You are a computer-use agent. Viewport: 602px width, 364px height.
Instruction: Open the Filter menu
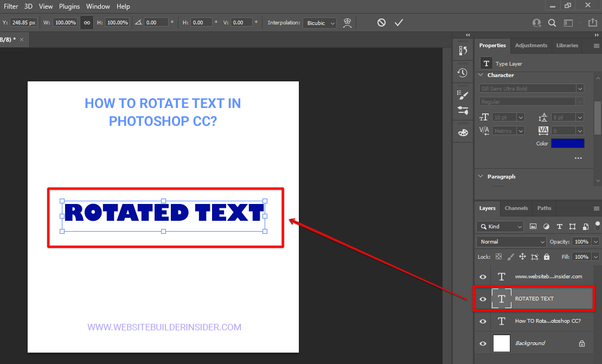(11, 6)
